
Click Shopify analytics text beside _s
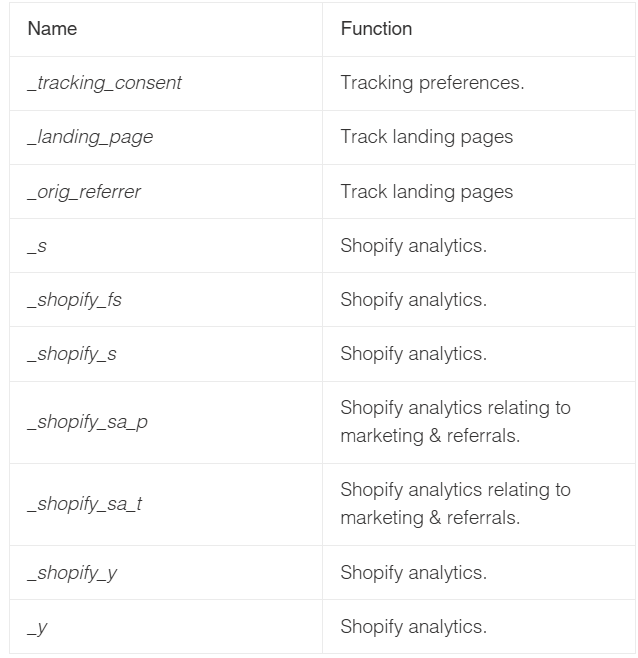pyautogui.click(x=414, y=246)
